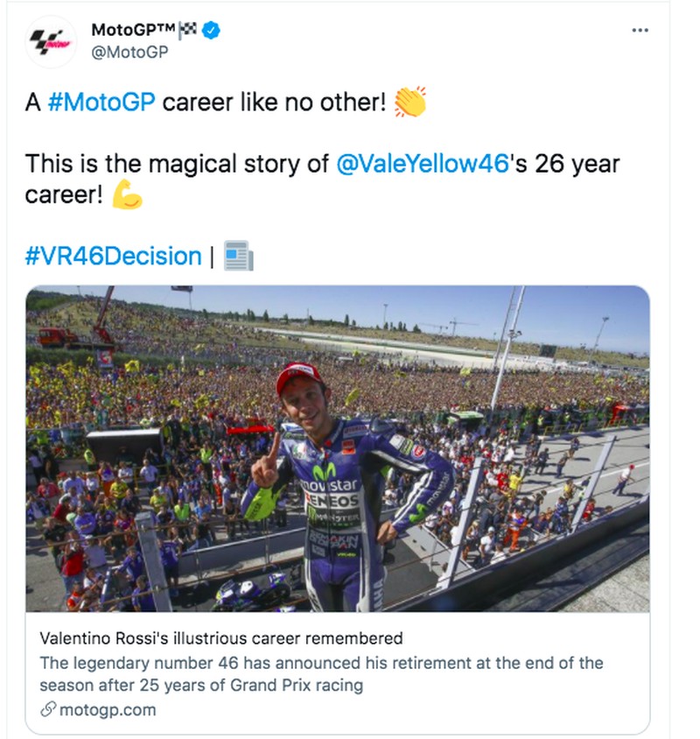
Task: Click the newspaper emoji
Action: [x=238, y=257]
